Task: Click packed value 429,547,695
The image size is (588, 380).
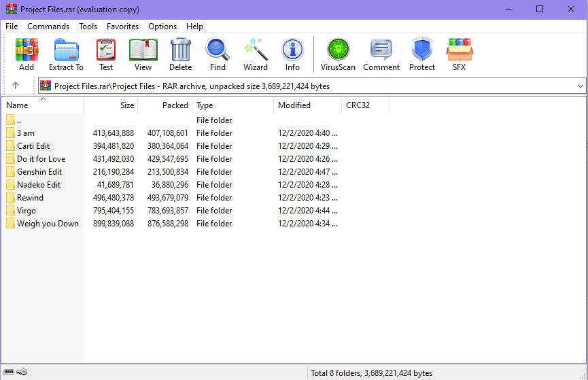Action: (168, 159)
